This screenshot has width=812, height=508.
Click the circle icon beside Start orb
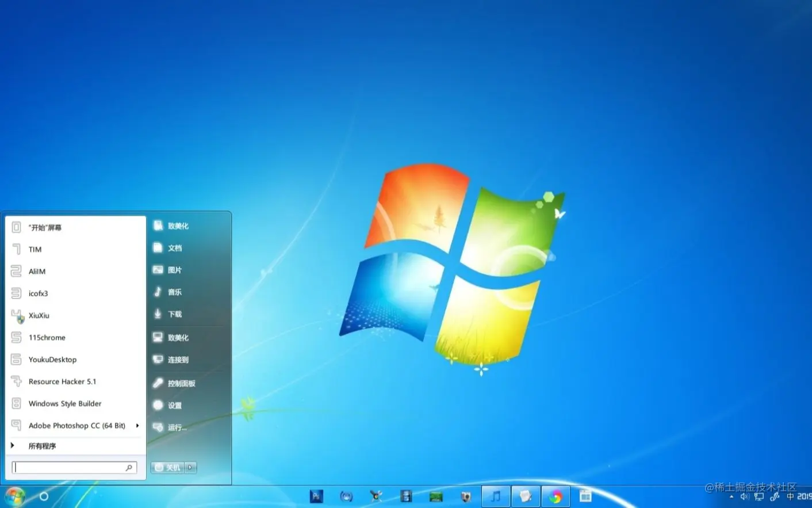click(44, 496)
